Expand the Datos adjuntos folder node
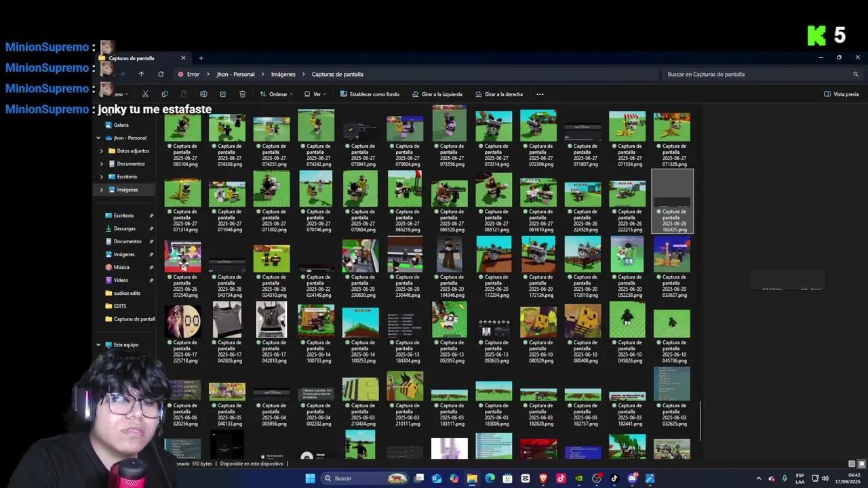Screen dimensions: 868x488 click(102, 151)
